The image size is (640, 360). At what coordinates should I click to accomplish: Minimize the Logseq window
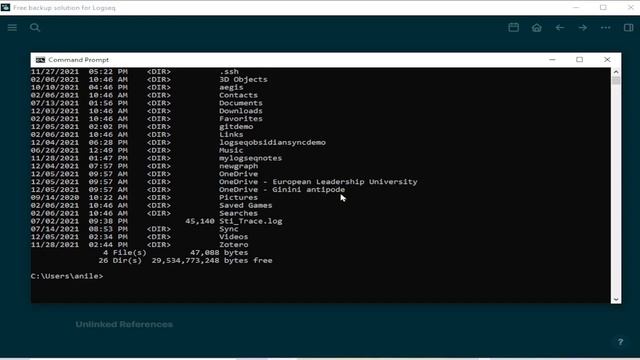click(576, 7)
